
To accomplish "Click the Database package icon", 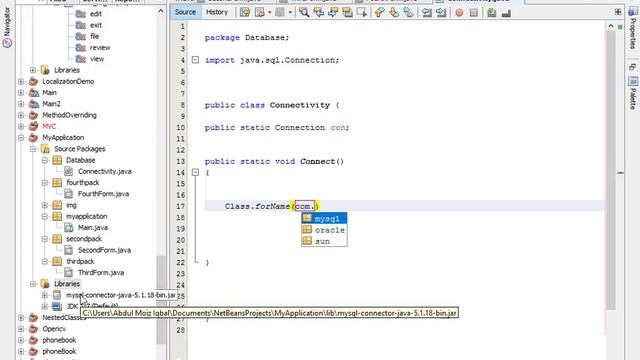I will click(x=57, y=160).
